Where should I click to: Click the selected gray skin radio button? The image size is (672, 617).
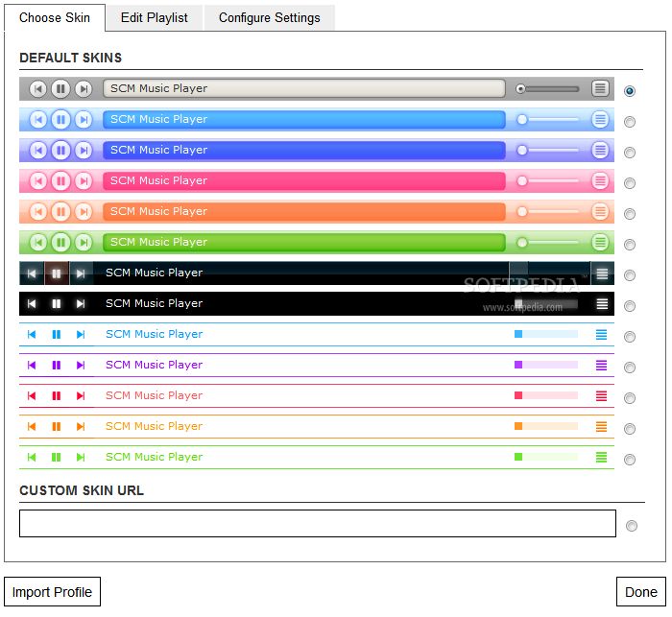(x=630, y=91)
